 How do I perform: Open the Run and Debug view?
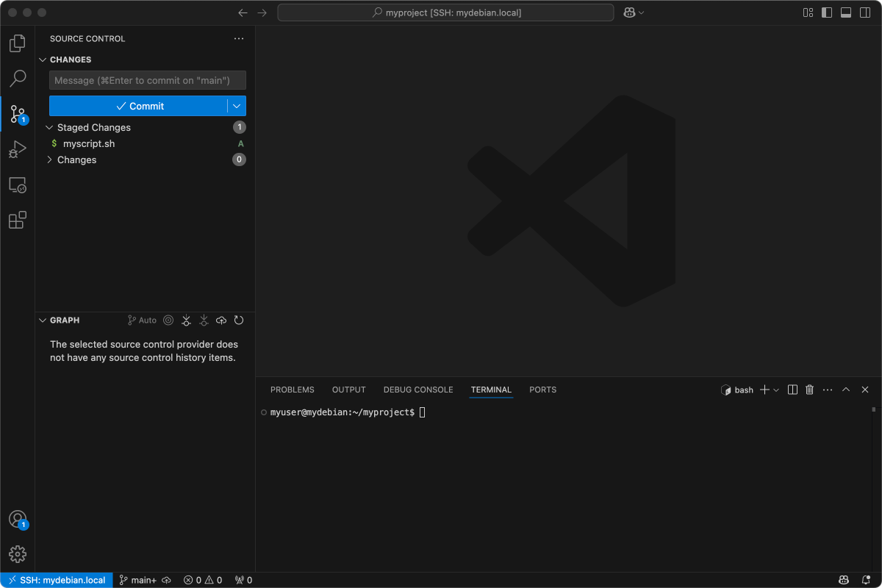click(18, 150)
